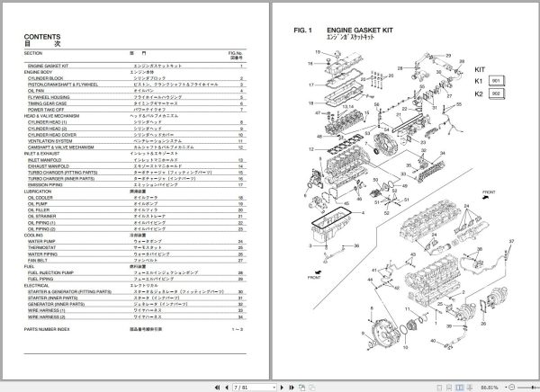Click the HEAD & VALVE MECHANISM heading
Screen dimensions: 540x392
click(51, 116)
